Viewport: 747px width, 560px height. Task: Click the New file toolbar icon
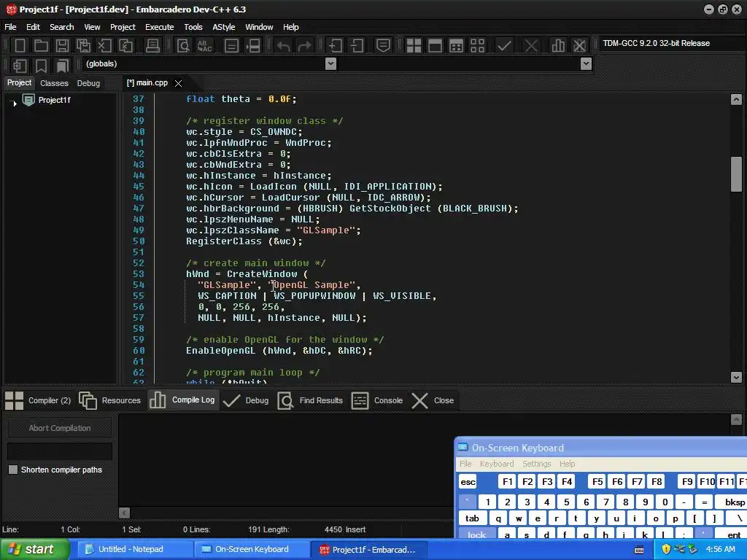click(20, 46)
